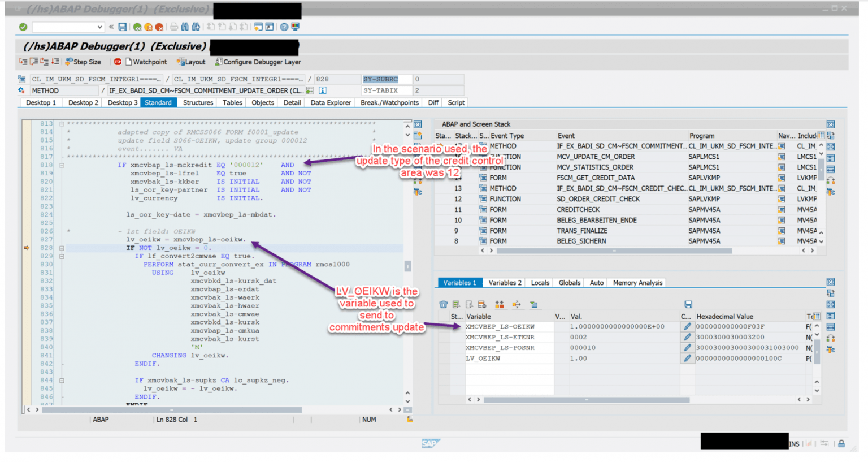868x462 pixels.
Task: Switch to the Structures tab
Action: click(x=197, y=102)
